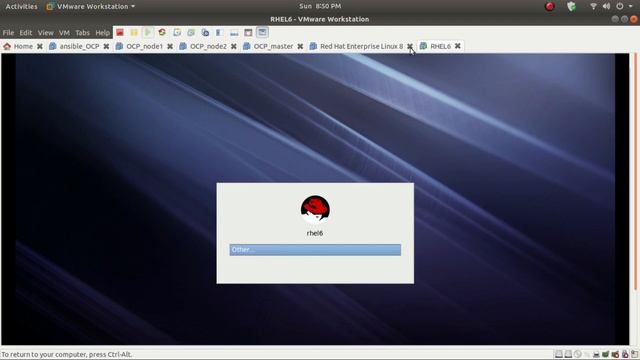Click the Home tab house icon

7,46
